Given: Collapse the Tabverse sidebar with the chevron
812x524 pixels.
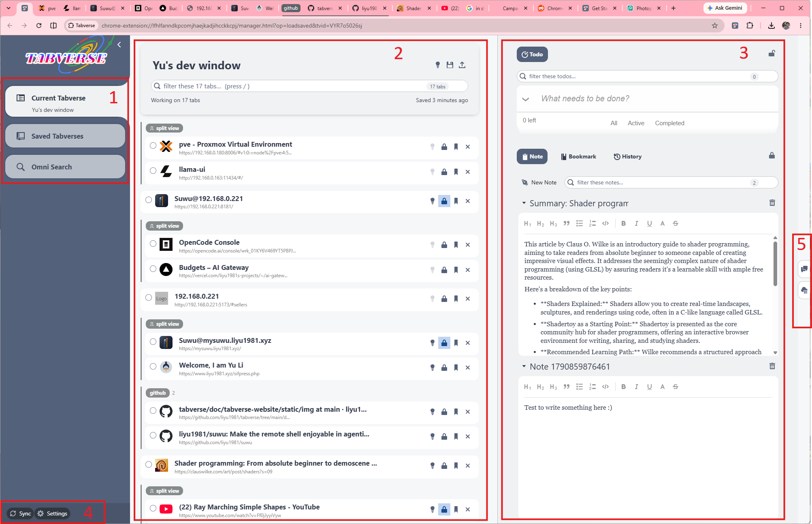Looking at the screenshot, I should (119, 45).
